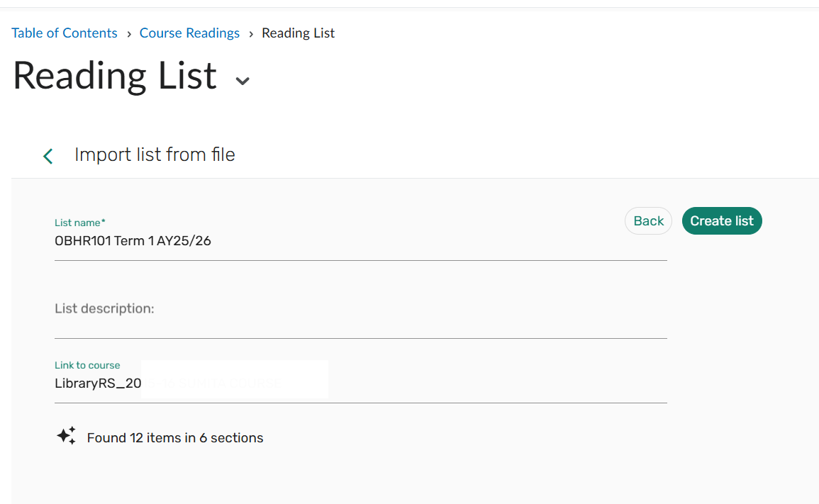Select the Reading List breadcrumb item
Viewport: 819px width, 504px height.
click(x=298, y=33)
